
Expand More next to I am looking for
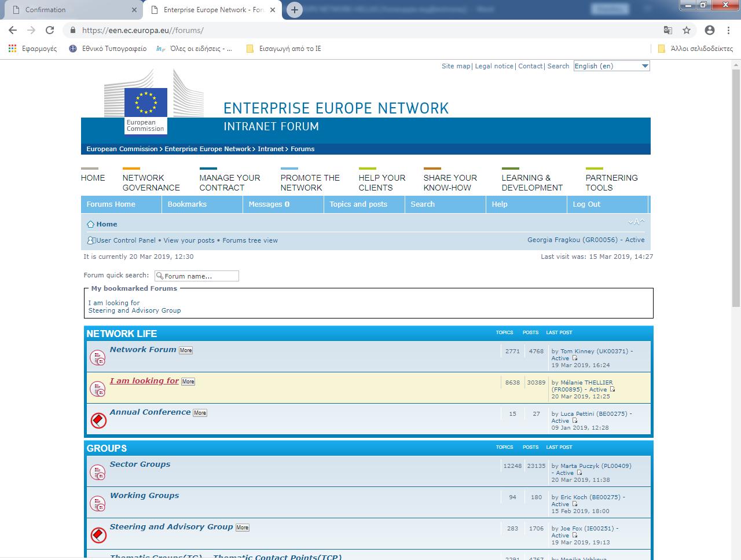coord(188,382)
